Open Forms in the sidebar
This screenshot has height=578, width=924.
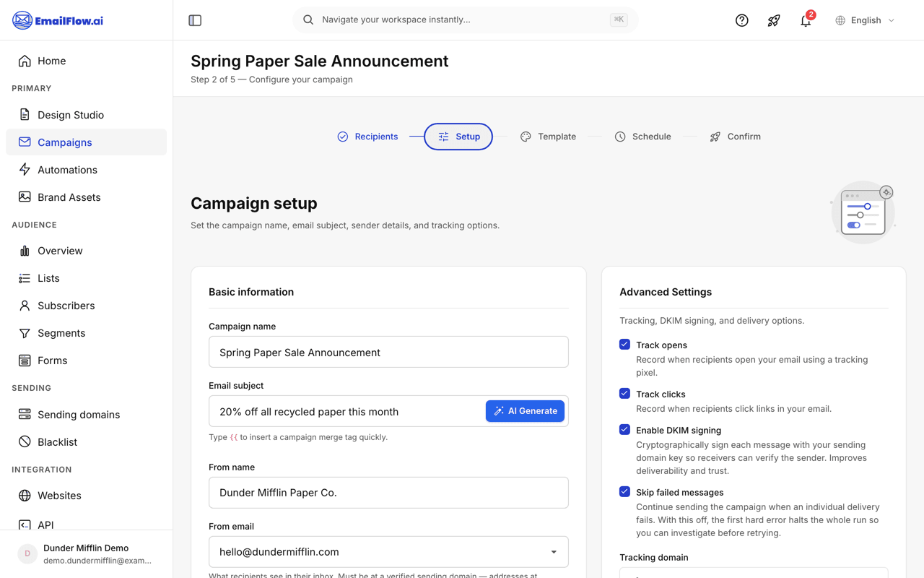click(x=86, y=361)
